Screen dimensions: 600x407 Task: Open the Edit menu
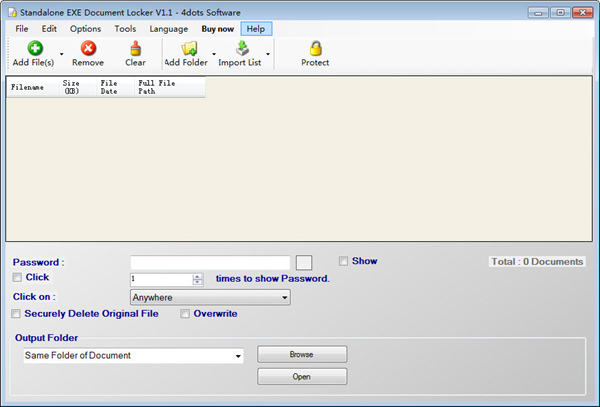49,29
